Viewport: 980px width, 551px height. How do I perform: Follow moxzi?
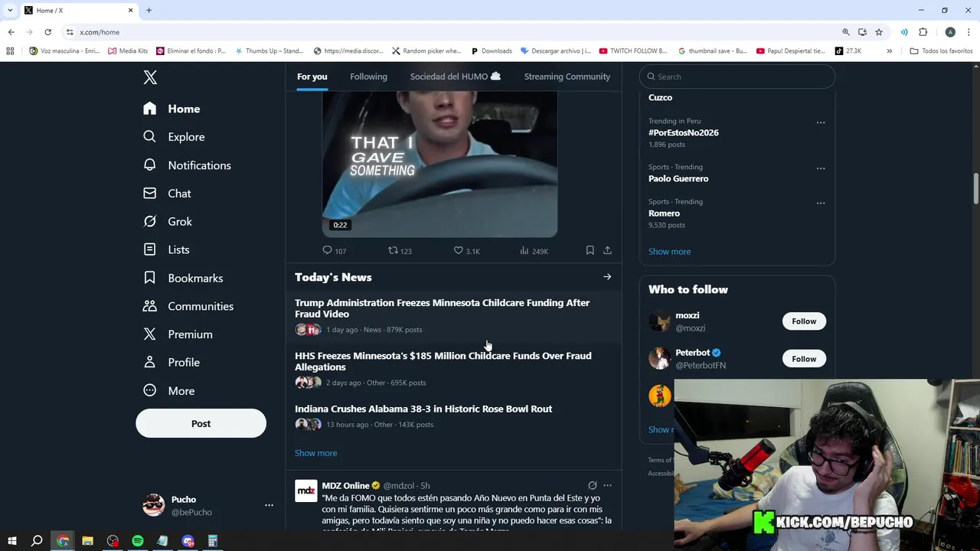coord(804,321)
